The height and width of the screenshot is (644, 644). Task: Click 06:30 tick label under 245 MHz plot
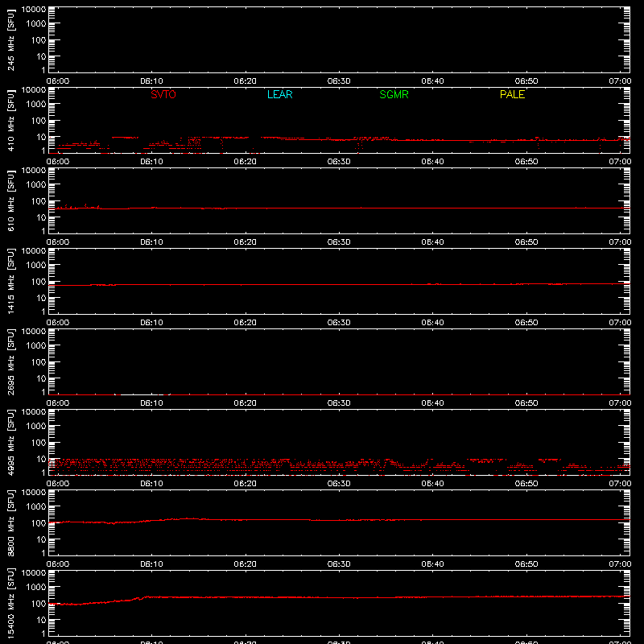(339, 81)
